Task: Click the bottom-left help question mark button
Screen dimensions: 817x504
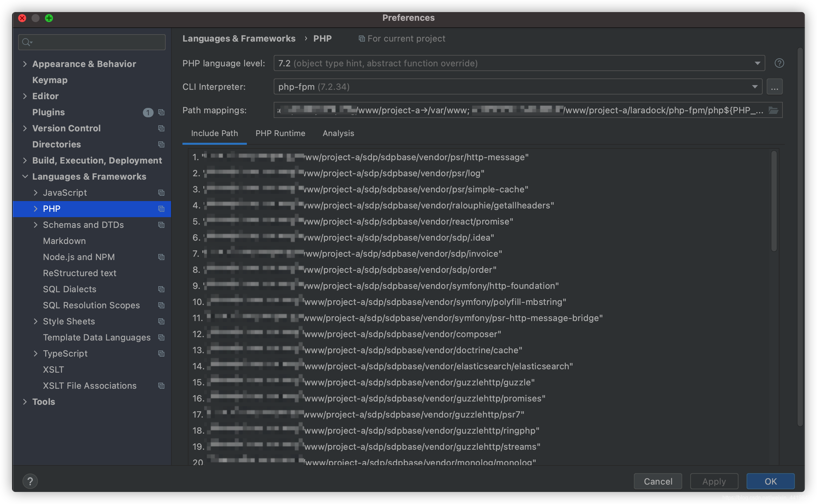Action: click(x=30, y=481)
